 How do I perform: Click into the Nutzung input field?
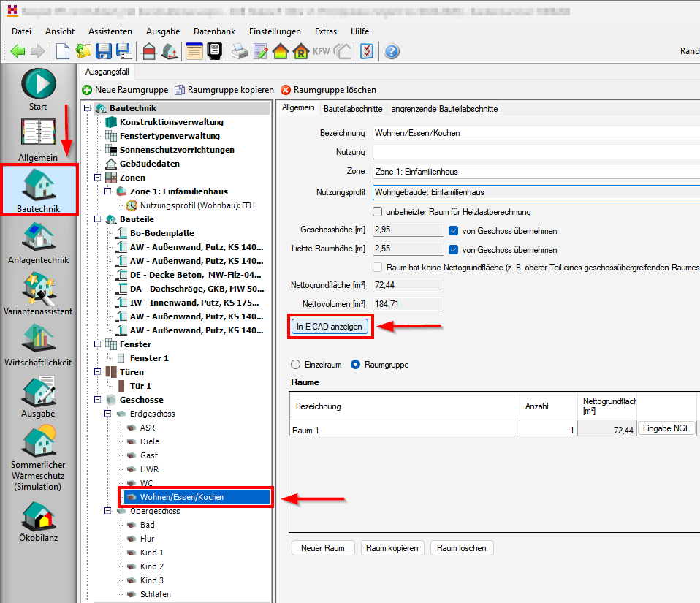pos(535,152)
